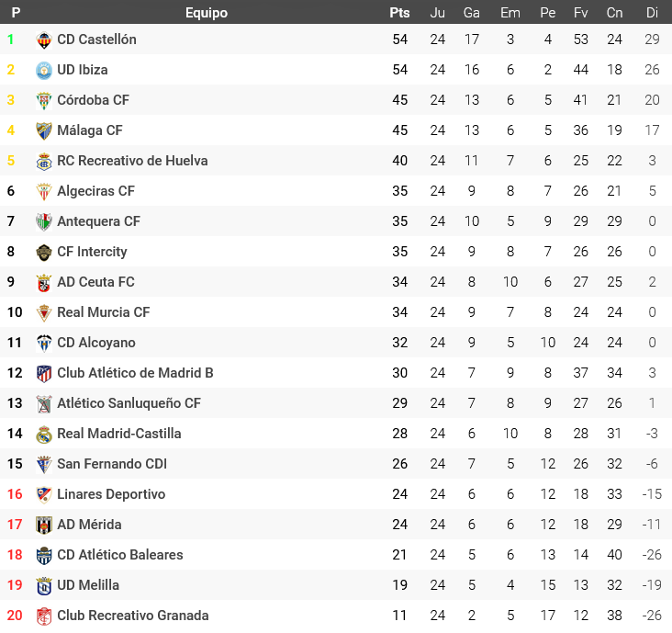Open the Linares Deportivo team link
The image size is (672, 633).
[111, 494]
